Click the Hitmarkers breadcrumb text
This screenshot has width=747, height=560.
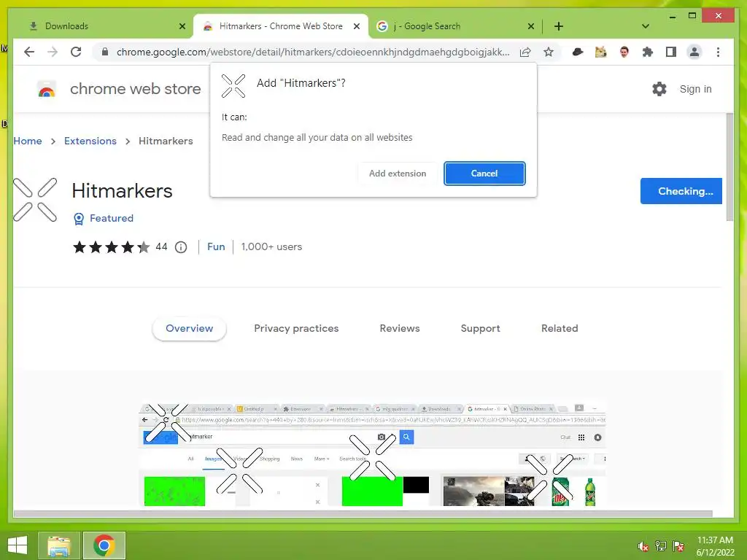(166, 141)
